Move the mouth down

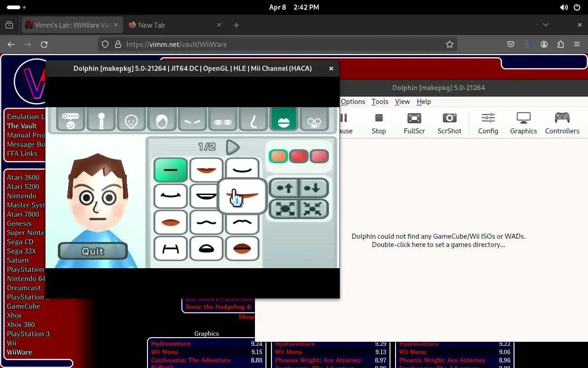(x=314, y=188)
